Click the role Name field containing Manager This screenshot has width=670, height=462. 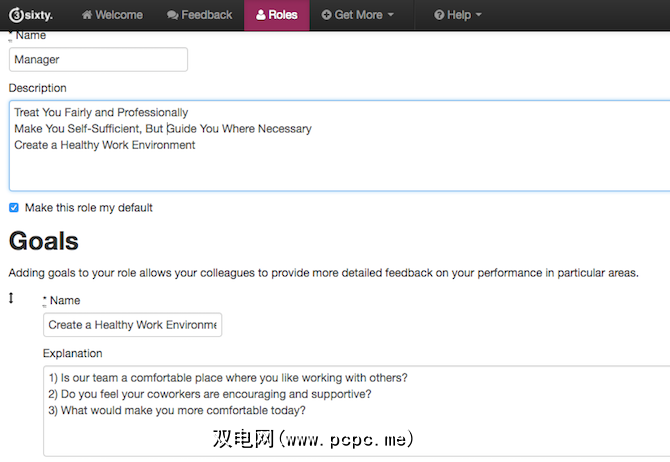pyautogui.click(x=98, y=59)
